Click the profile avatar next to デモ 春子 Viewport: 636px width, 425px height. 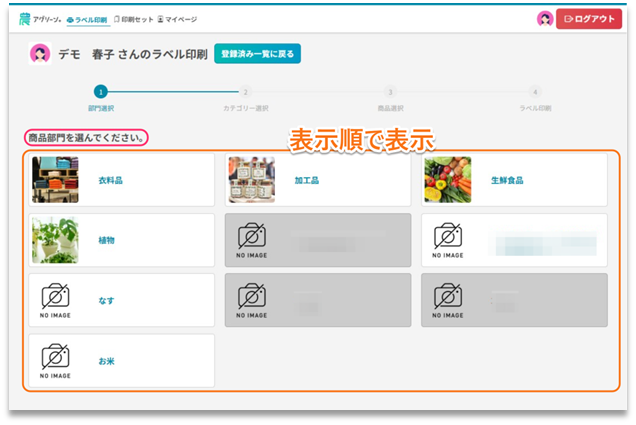click(40, 54)
